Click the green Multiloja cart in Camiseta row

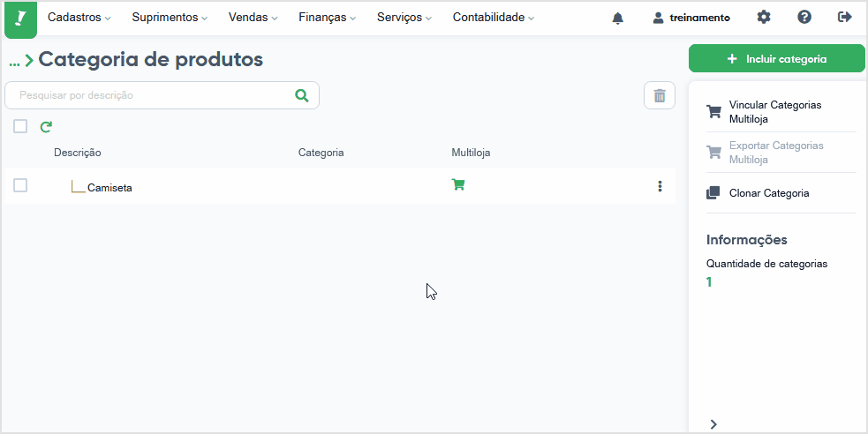click(458, 184)
